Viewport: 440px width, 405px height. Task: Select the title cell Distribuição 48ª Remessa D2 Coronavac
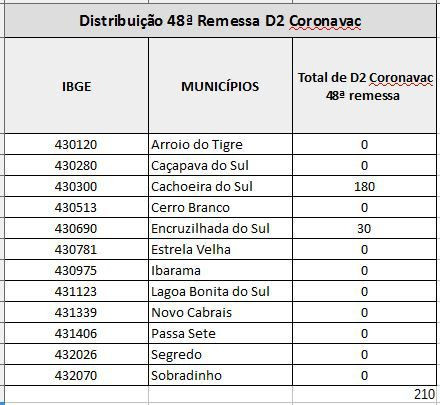coord(220,21)
